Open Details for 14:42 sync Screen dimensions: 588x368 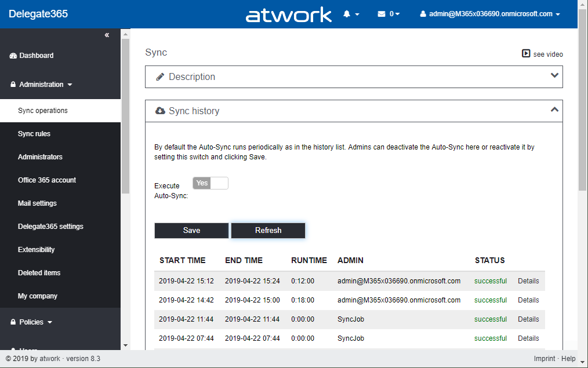[528, 300]
